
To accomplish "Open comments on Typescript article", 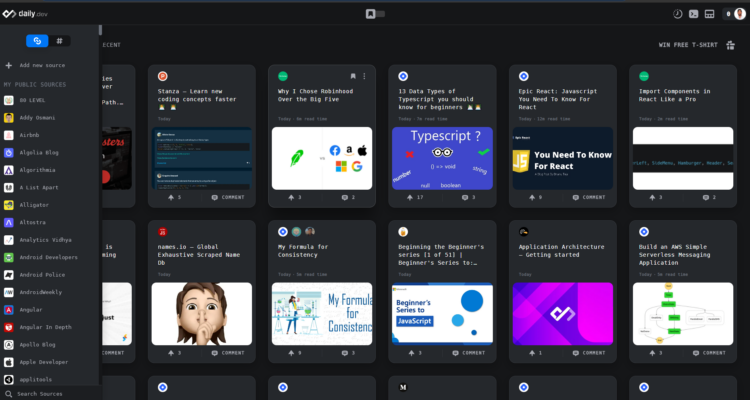I will 468,198.
